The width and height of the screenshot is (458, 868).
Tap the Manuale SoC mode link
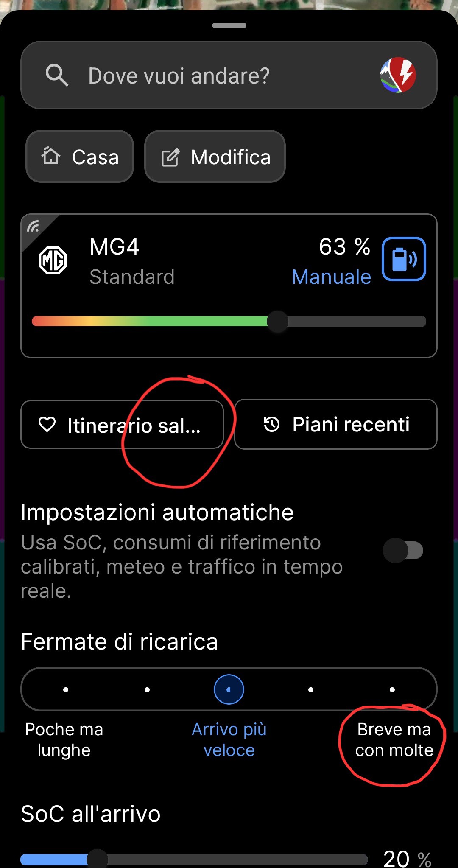click(x=332, y=277)
